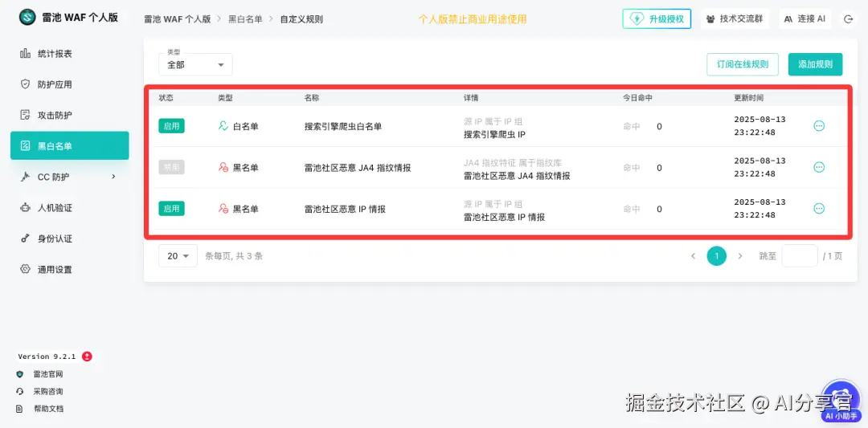Click the 更新时间 column header

pyautogui.click(x=748, y=98)
